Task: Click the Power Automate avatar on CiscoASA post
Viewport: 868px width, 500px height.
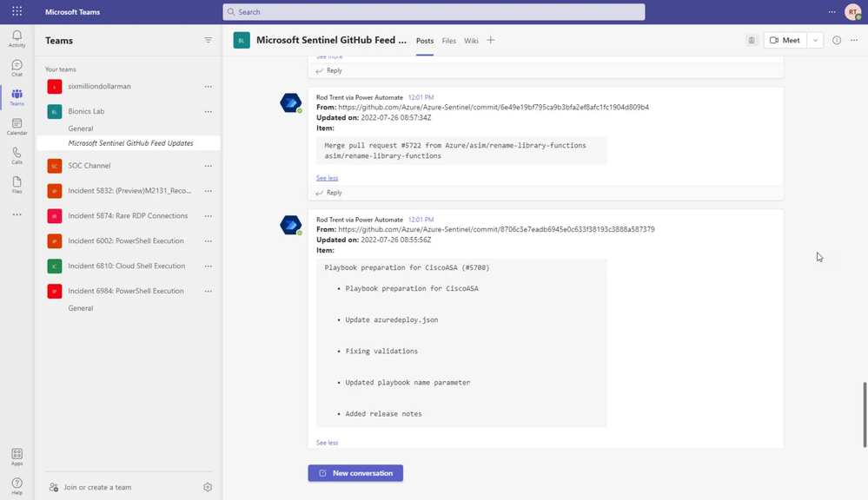Action: tap(290, 225)
